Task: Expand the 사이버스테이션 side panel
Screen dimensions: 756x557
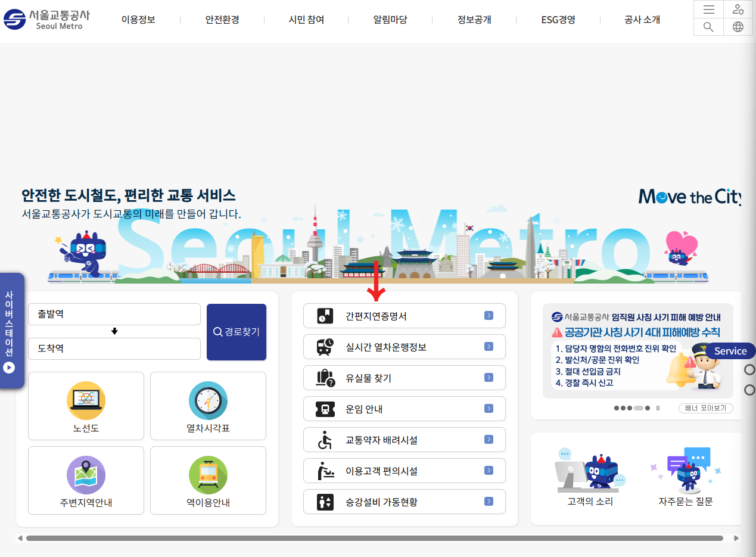Action: 10,368
